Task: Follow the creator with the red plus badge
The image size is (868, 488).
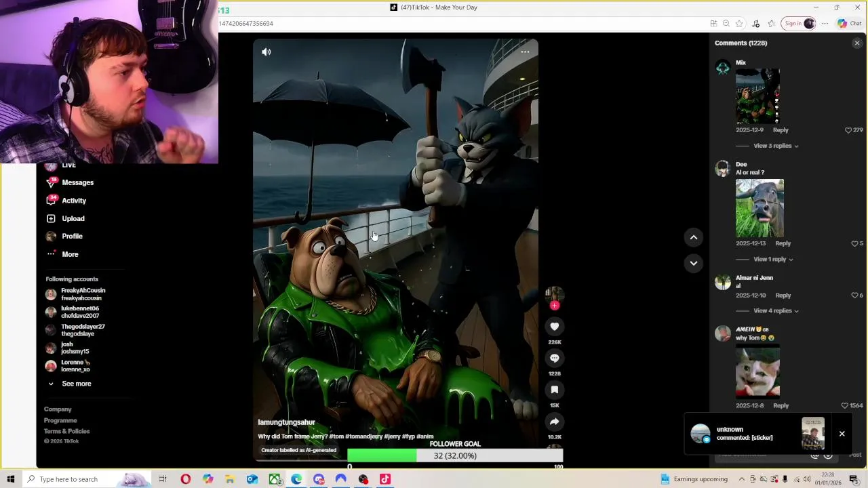Action: [554, 306]
